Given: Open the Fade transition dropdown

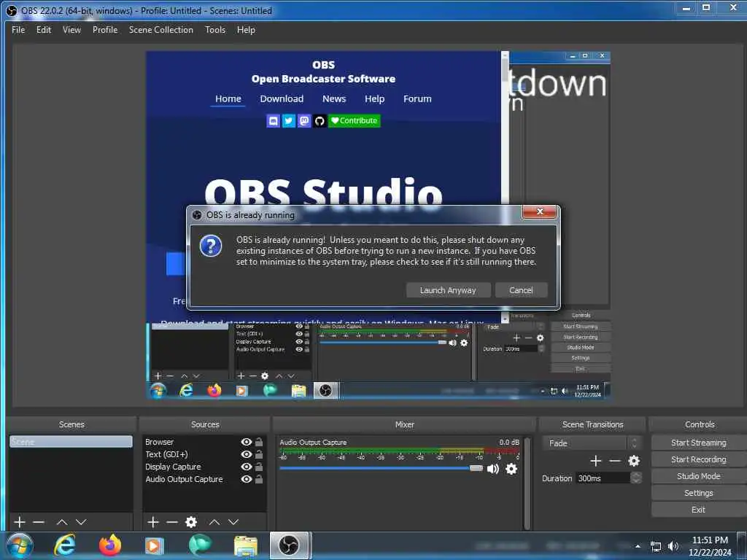Looking at the screenshot, I should click(x=591, y=443).
